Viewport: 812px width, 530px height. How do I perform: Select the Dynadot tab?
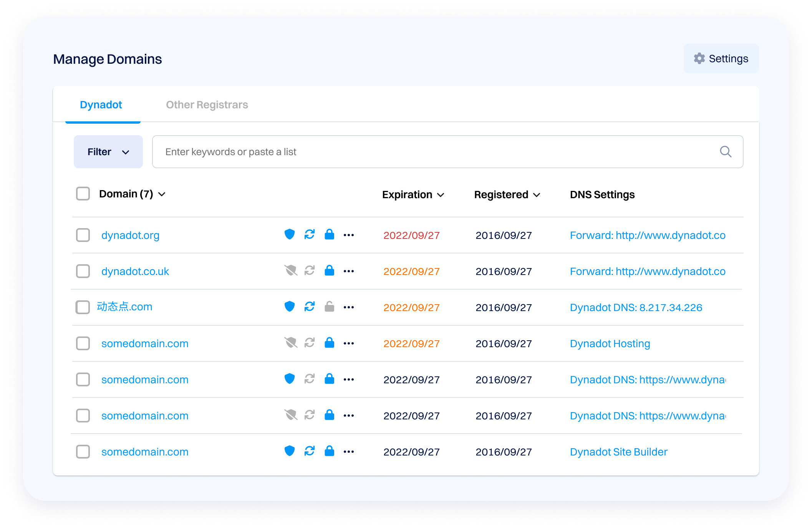pyautogui.click(x=101, y=105)
